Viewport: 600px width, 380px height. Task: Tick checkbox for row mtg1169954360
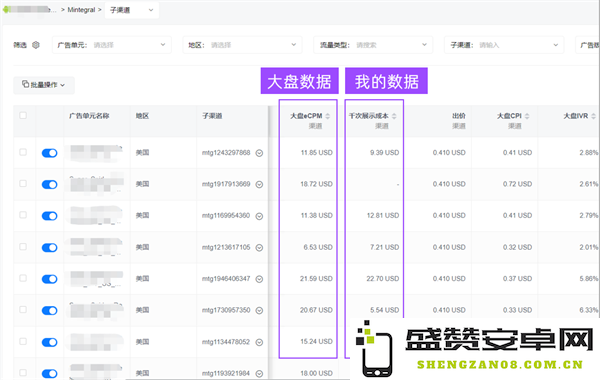pos(23,215)
